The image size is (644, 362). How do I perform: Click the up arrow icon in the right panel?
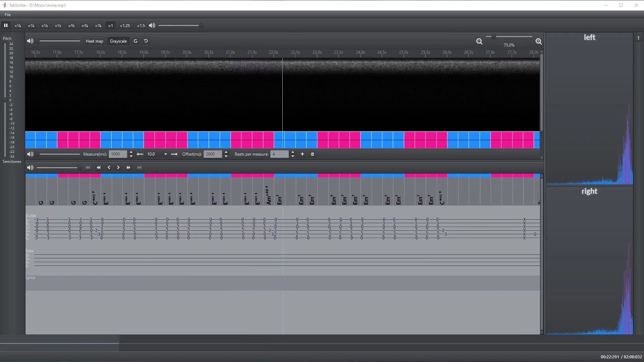pyautogui.click(x=638, y=38)
